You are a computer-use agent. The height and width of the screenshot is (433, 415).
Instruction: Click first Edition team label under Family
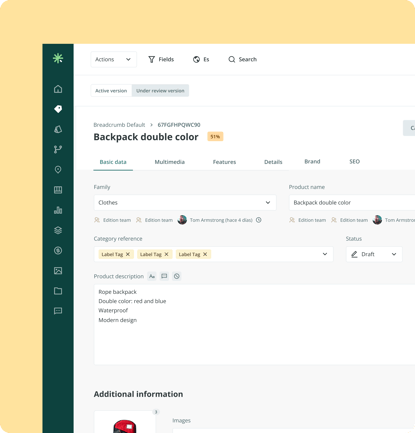[x=117, y=220]
